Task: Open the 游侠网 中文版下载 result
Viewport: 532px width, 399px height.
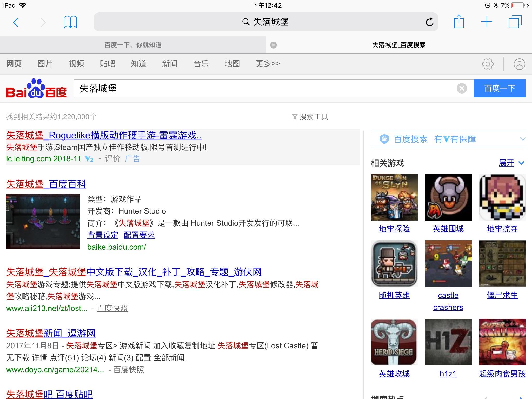Action: coord(134,272)
